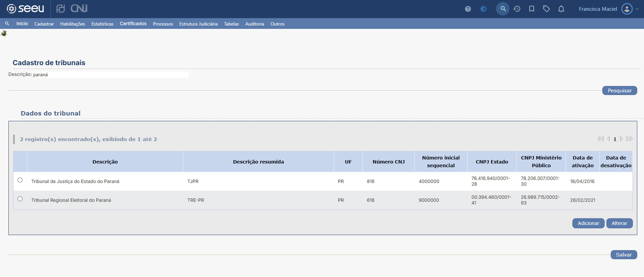
Task: Open the settings gear icon
Action: point(483,9)
